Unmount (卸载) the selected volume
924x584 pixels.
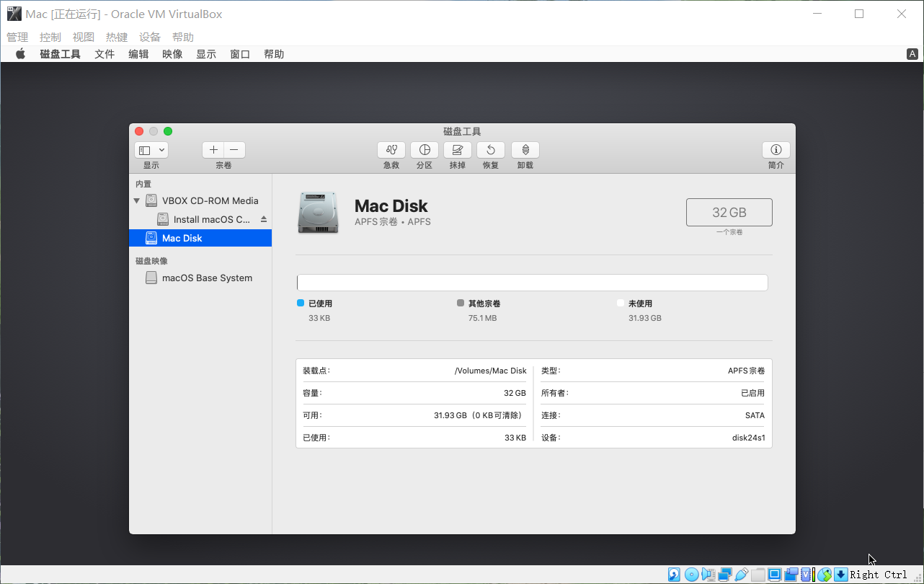tap(525, 150)
